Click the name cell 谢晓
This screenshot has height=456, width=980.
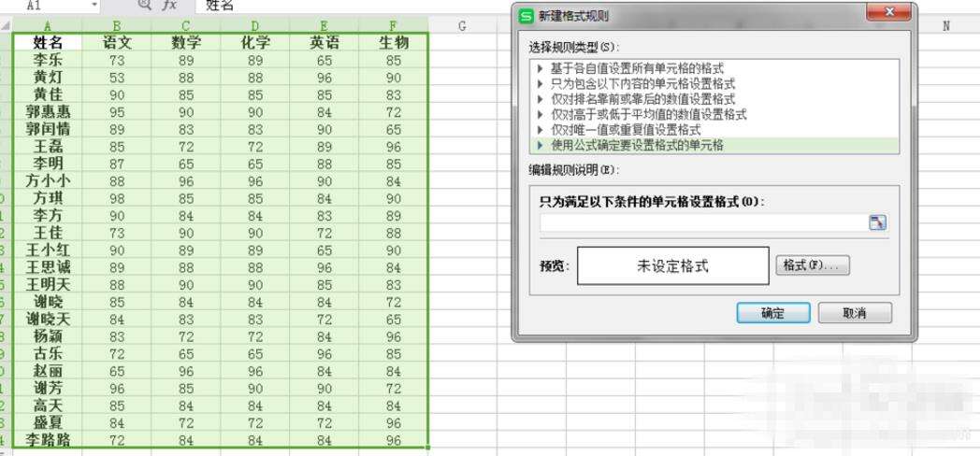48,303
